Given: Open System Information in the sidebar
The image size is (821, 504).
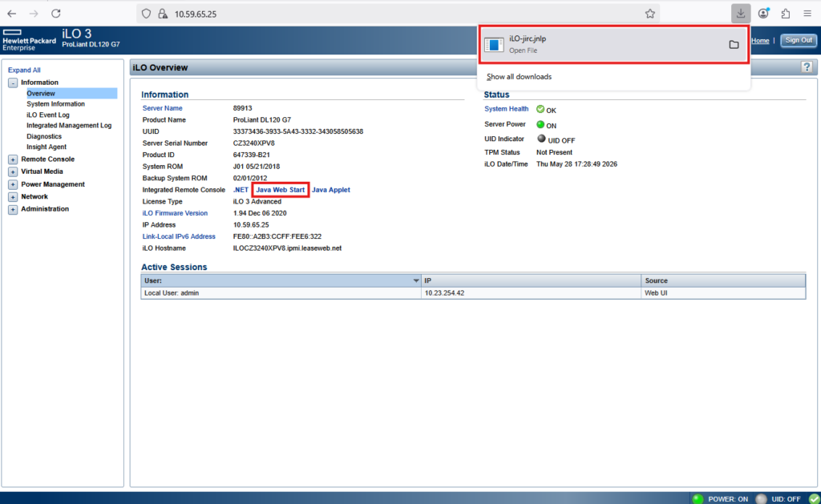Looking at the screenshot, I should 55,103.
